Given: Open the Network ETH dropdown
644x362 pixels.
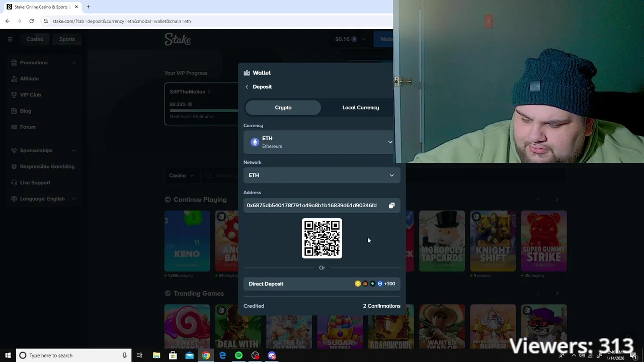Looking at the screenshot, I should pyautogui.click(x=322, y=175).
